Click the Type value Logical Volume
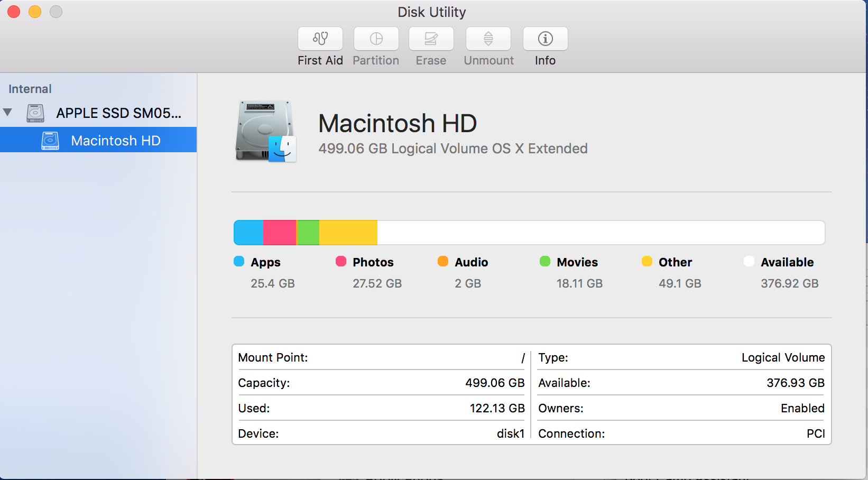Viewport: 868px width, 480px height. click(x=783, y=358)
